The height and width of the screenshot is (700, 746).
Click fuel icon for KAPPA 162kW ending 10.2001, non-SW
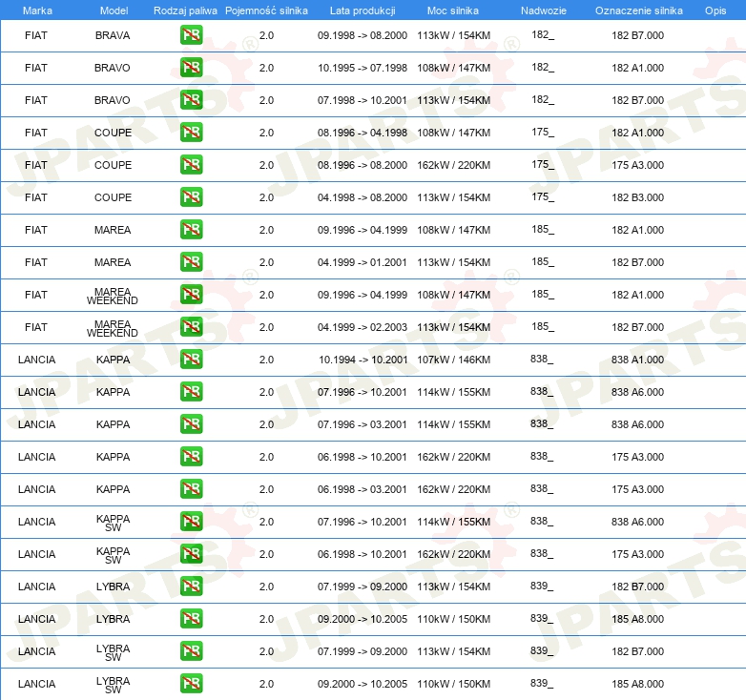(191, 457)
